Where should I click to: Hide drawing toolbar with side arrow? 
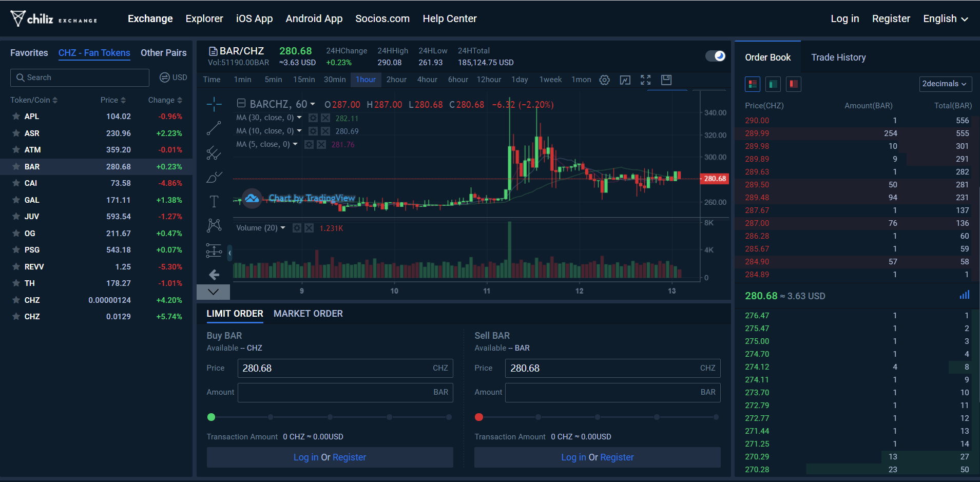pyautogui.click(x=229, y=253)
